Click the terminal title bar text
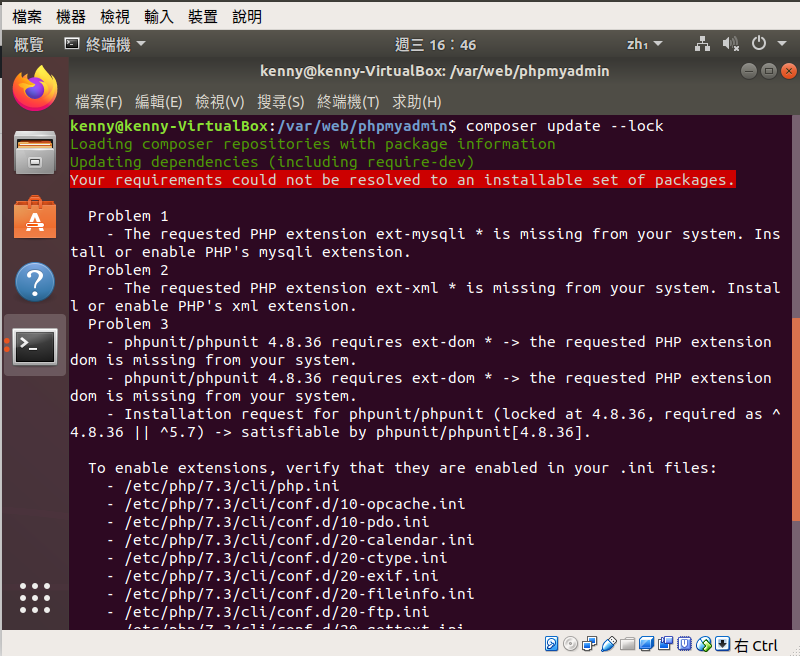800x656 pixels. click(x=435, y=71)
